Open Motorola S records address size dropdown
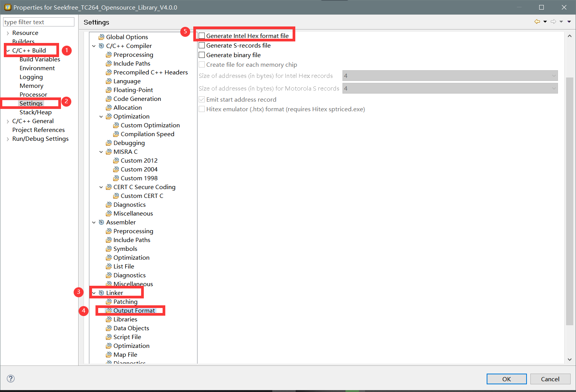The width and height of the screenshot is (576, 392). (450, 89)
